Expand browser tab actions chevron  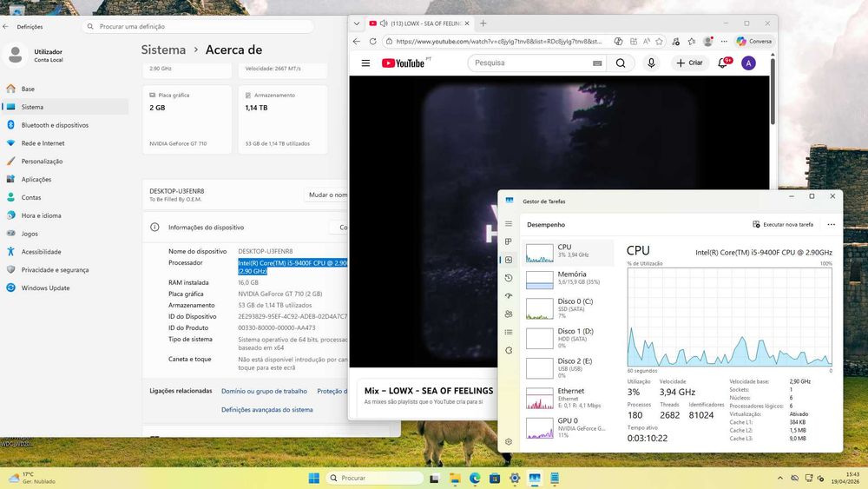357,23
